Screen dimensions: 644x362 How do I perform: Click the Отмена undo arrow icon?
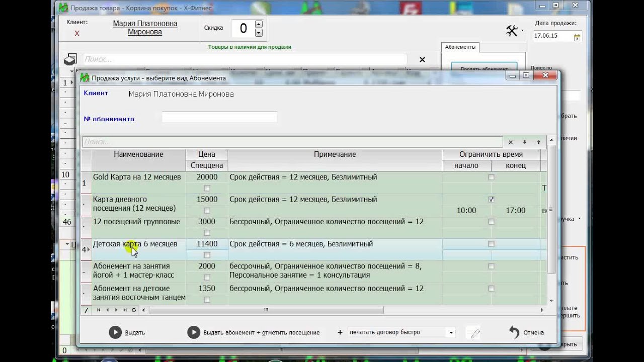click(514, 332)
